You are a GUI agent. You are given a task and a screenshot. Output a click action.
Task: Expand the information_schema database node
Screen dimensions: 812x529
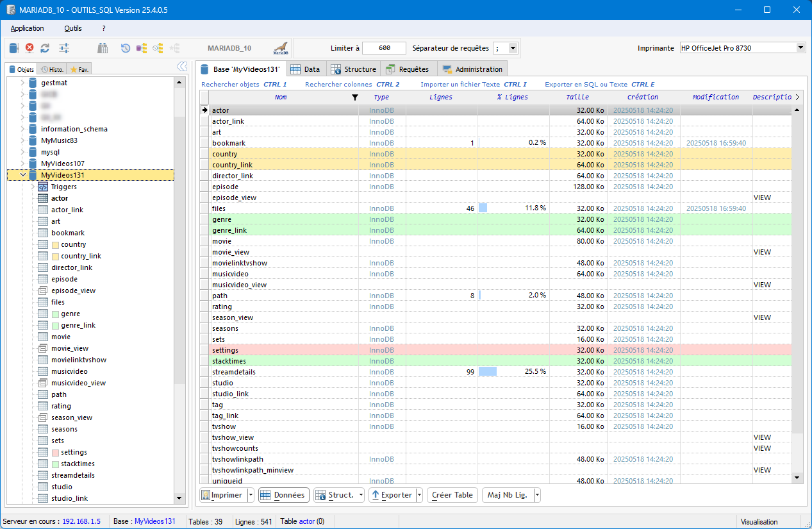24,129
